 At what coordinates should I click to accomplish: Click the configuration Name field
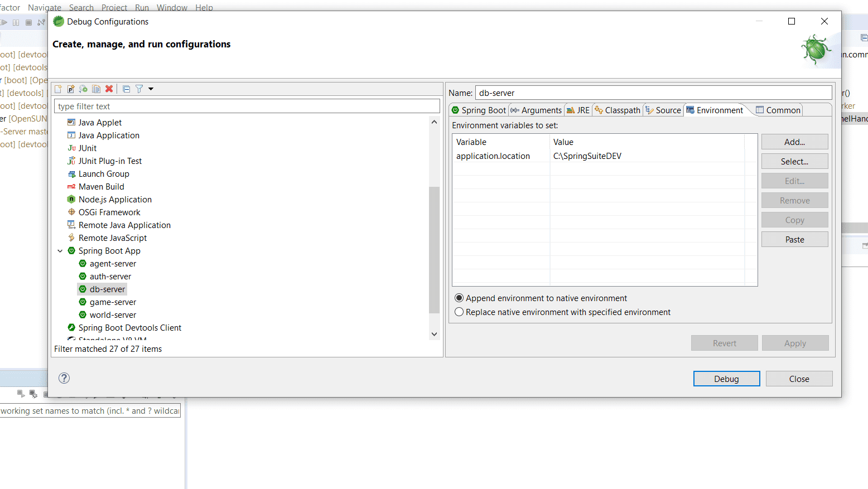[x=653, y=93]
